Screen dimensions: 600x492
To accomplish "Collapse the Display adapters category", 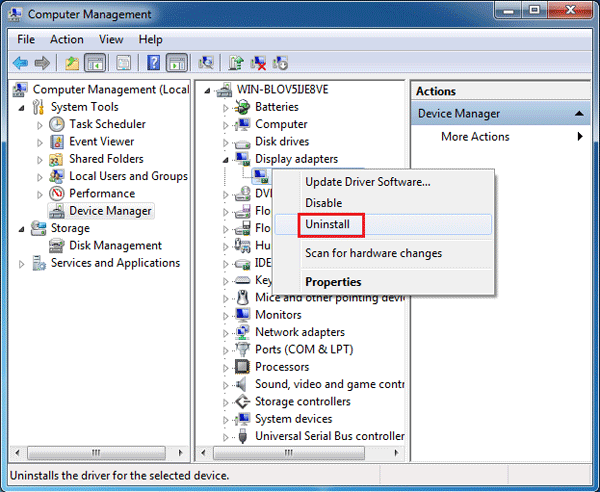I will (x=226, y=160).
